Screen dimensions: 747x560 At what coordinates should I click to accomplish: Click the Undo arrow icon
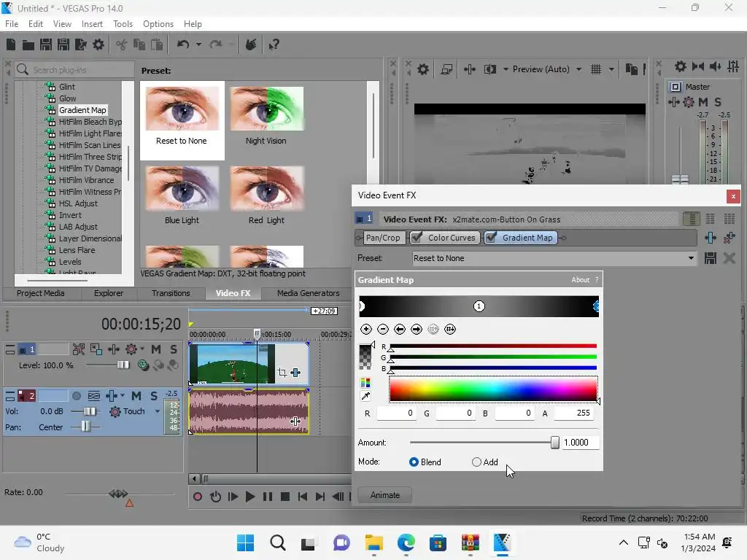pyautogui.click(x=183, y=44)
